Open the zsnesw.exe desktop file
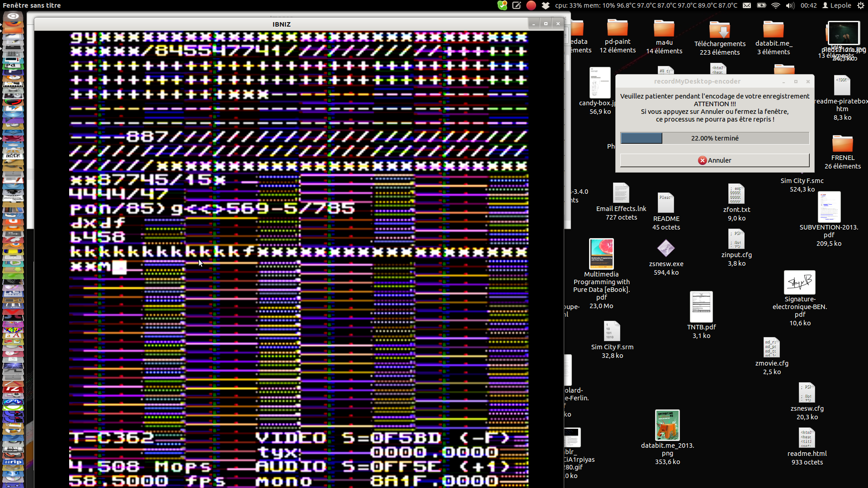 coord(666,249)
